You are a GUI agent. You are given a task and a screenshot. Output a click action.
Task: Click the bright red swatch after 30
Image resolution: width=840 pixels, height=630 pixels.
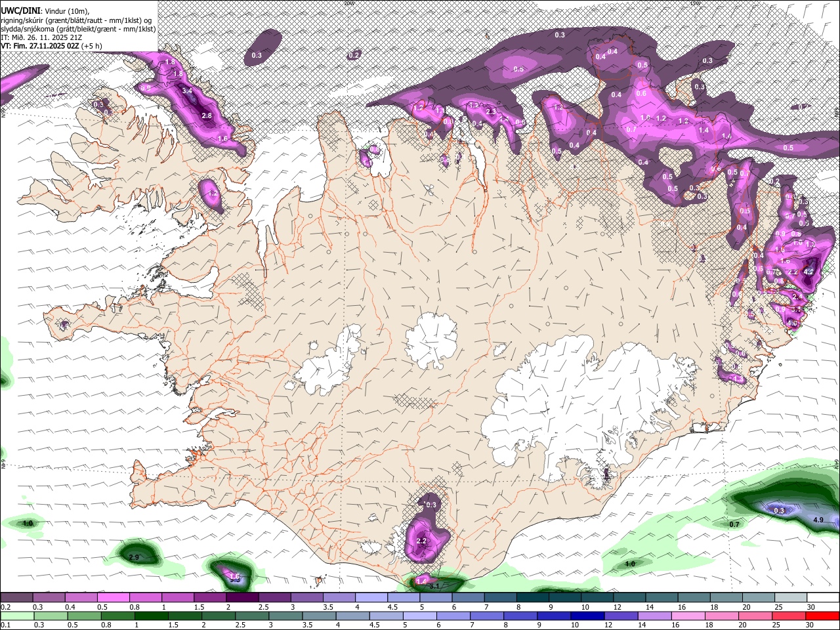tap(822, 616)
